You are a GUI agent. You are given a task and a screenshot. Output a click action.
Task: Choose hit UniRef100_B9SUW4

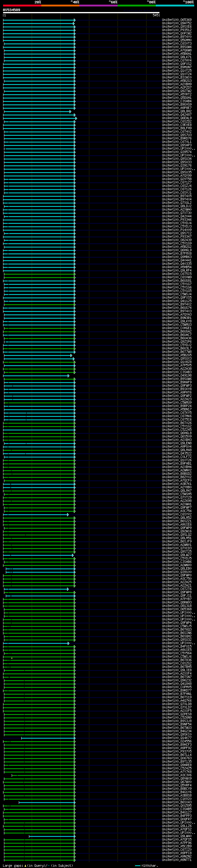177,47
